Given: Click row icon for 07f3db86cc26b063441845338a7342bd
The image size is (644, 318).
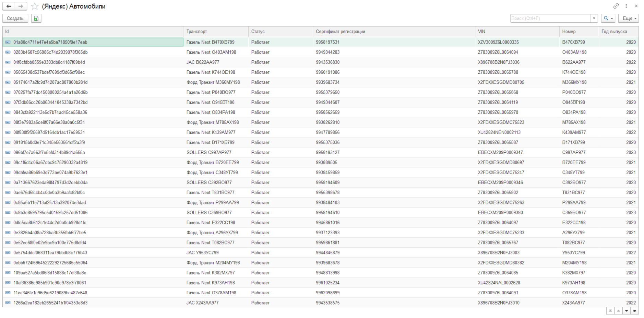Looking at the screenshot, I should coord(8,102).
